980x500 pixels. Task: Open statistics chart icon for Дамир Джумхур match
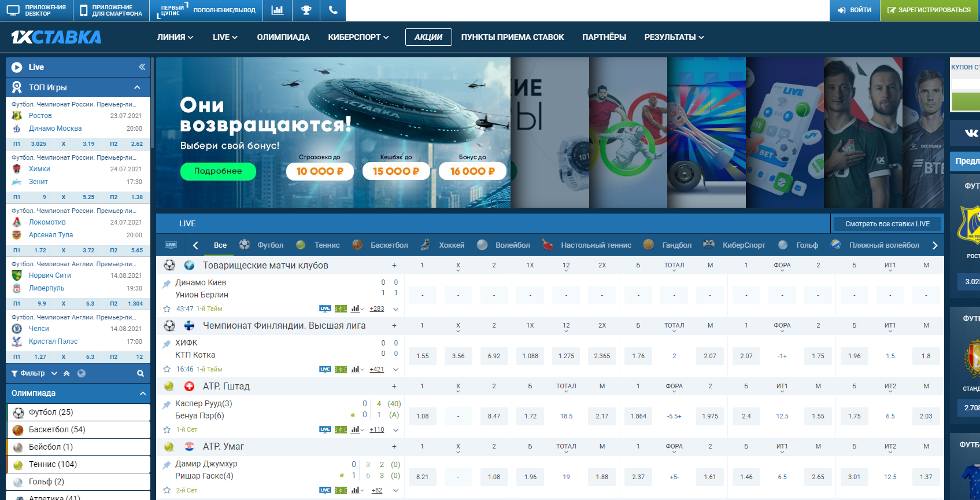pos(356,490)
